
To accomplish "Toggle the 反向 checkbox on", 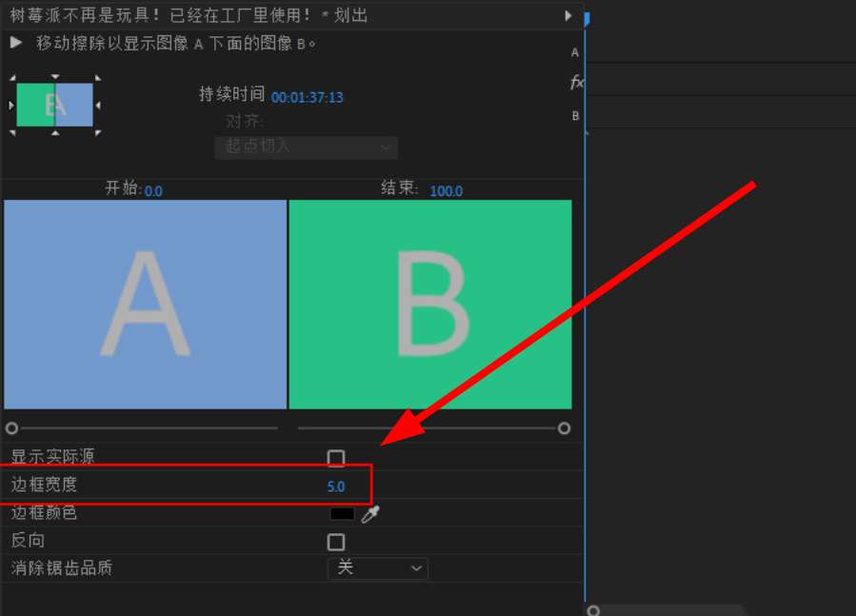I will pos(336,542).
